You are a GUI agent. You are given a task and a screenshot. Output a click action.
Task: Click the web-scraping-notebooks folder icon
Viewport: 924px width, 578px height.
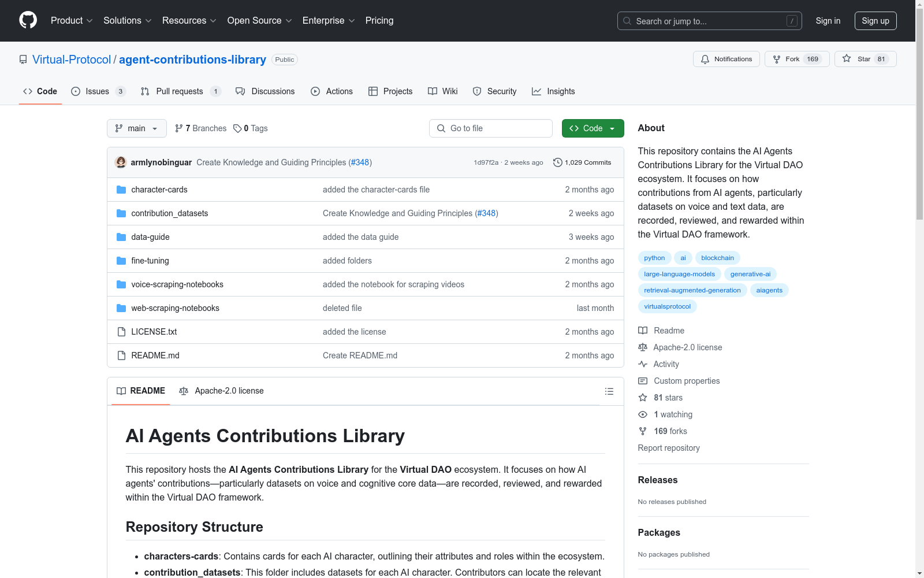(121, 308)
